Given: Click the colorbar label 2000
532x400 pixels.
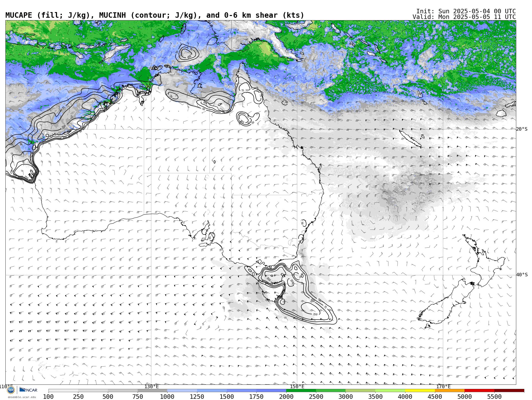Looking at the screenshot, I should [286, 397].
